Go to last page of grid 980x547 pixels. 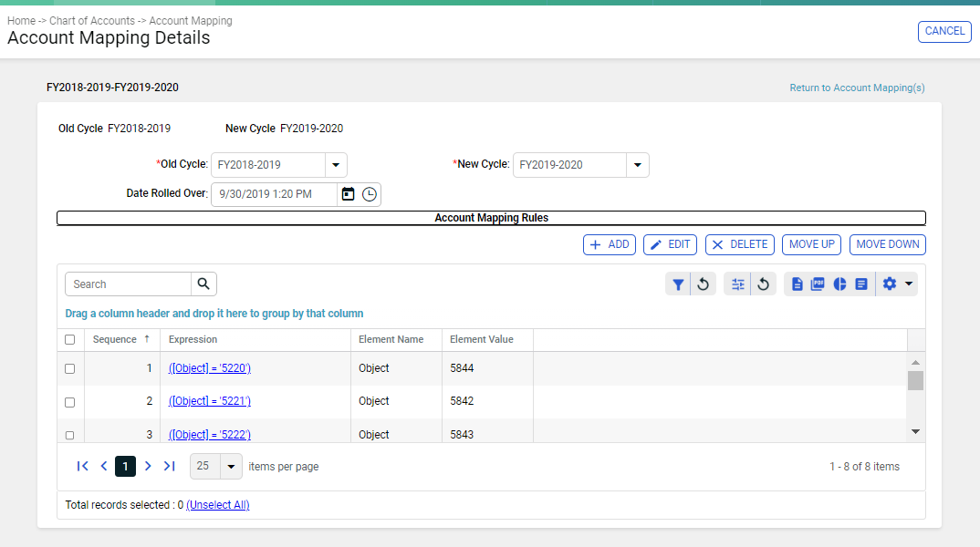pyautogui.click(x=169, y=466)
